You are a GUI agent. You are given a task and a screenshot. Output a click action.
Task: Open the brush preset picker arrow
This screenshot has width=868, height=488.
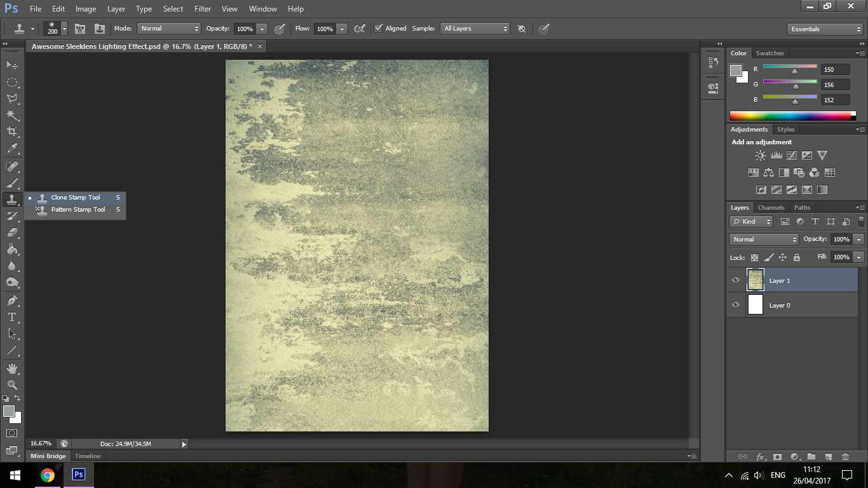pos(64,29)
